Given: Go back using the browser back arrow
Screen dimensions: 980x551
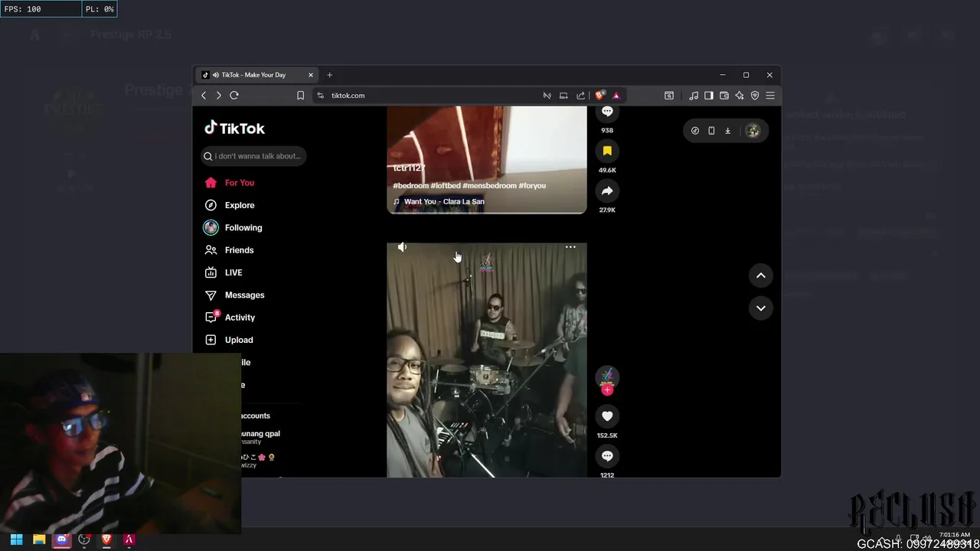Looking at the screenshot, I should click(x=204, y=96).
